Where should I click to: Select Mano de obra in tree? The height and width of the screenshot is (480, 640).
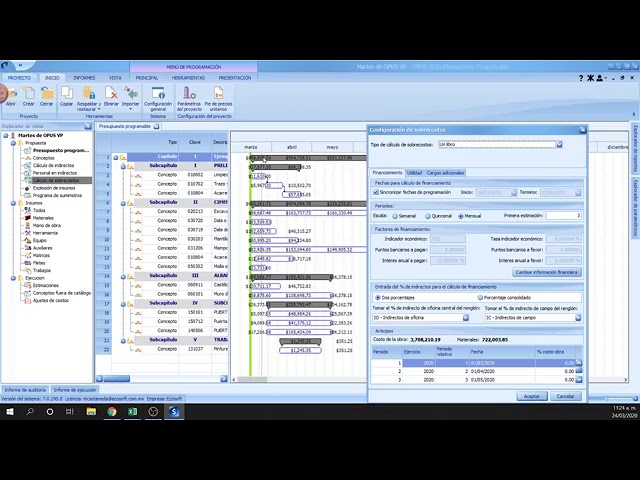tap(47, 225)
